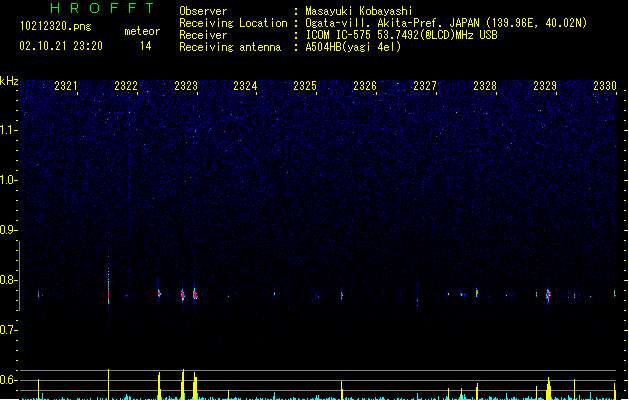Click the meteor count 14
The image size is (629, 400).
[146, 46]
